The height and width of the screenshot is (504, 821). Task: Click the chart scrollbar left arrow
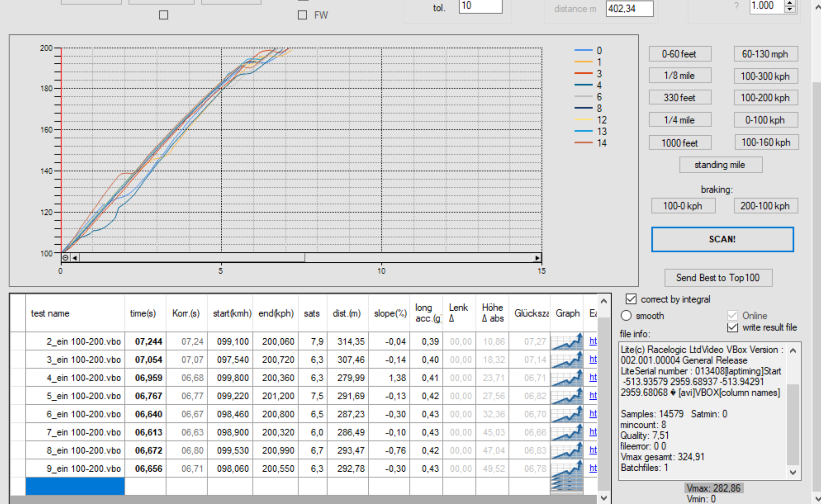[x=75, y=258]
